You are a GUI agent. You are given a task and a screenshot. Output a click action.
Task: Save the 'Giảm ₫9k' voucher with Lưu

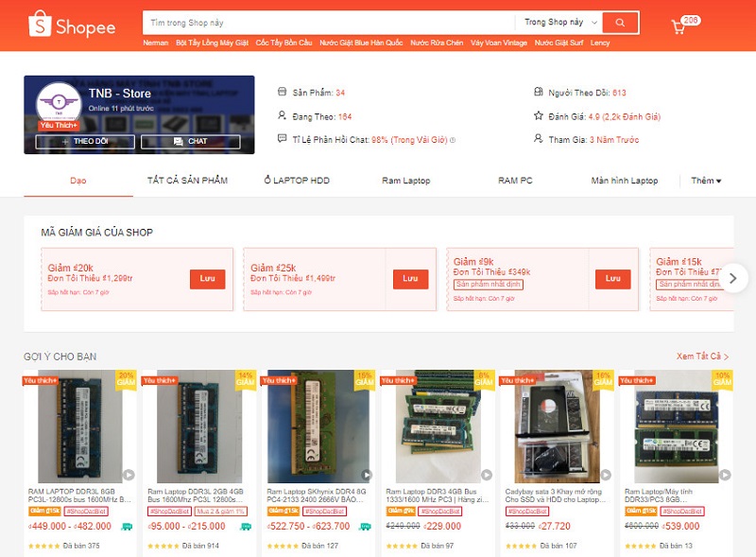click(x=612, y=279)
